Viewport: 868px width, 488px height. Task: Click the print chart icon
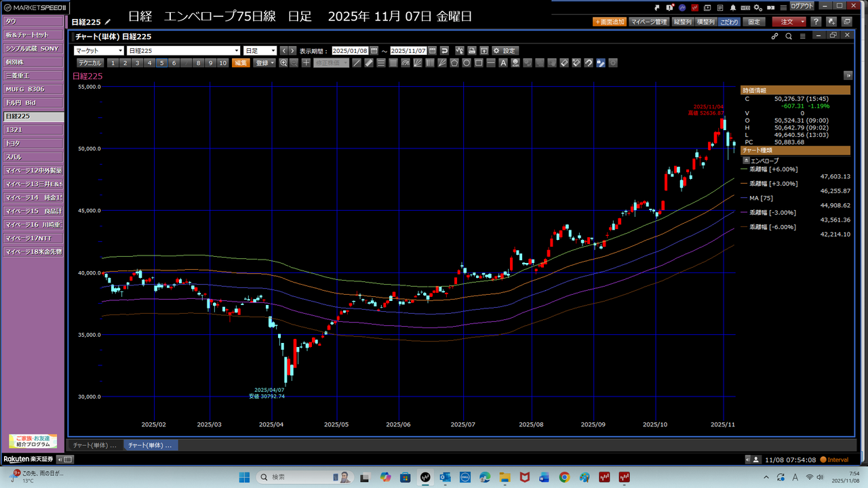(x=471, y=51)
